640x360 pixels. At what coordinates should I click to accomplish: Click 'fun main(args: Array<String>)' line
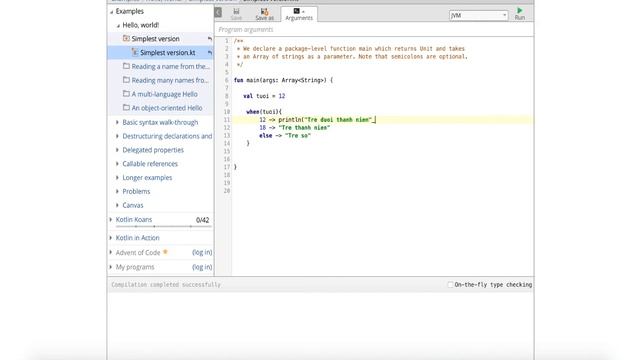283,80
